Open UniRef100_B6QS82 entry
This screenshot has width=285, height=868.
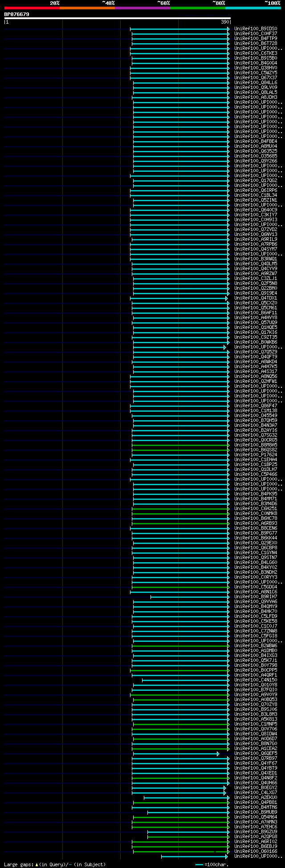tap(256, 450)
